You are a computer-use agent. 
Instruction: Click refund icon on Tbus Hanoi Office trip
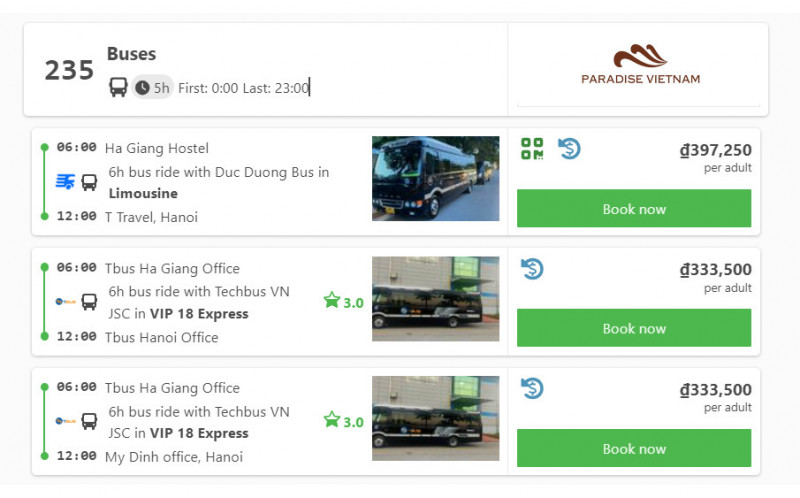pos(532,268)
